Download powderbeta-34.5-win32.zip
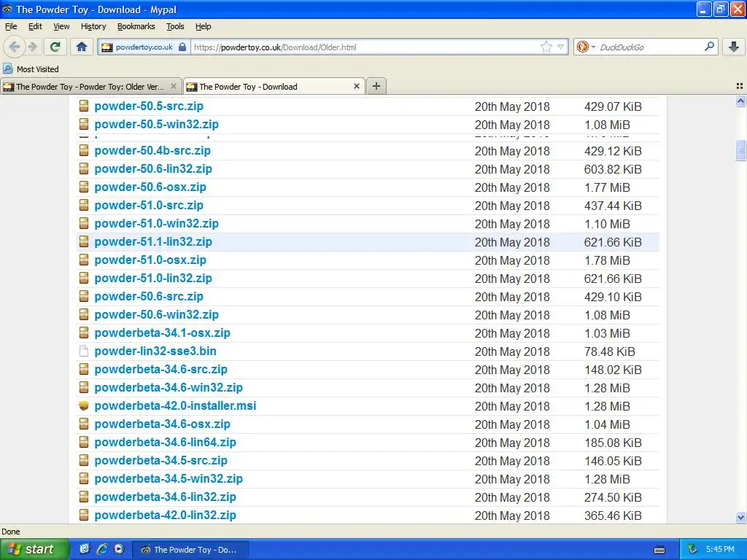The image size is (747, 560). pos(169,478)
